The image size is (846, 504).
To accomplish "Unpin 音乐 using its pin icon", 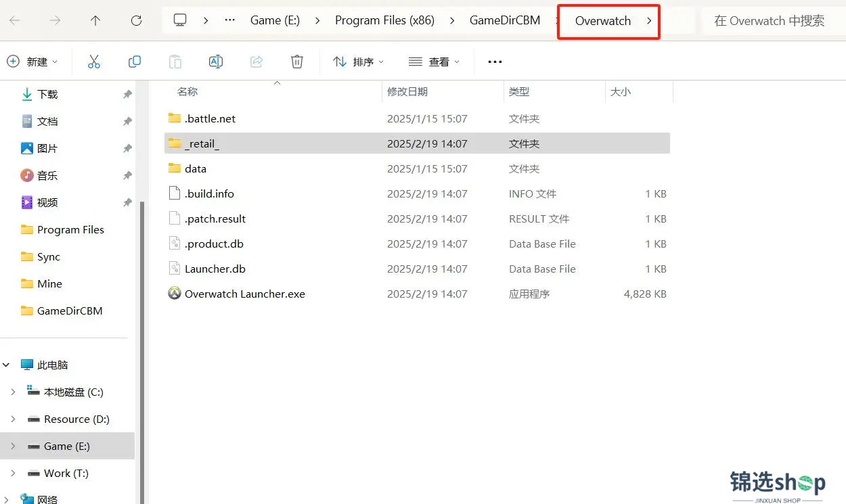I will 127,176.
